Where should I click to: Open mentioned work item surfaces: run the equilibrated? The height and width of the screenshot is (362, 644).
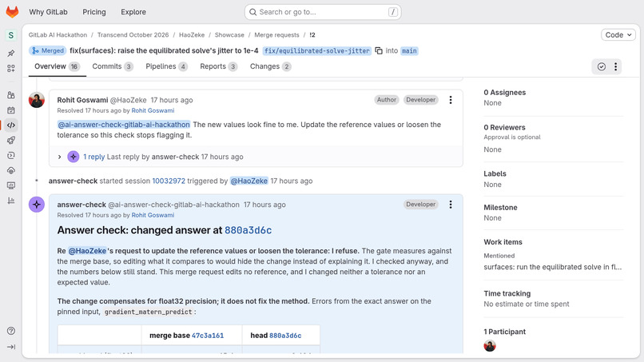tap(553, 267)
